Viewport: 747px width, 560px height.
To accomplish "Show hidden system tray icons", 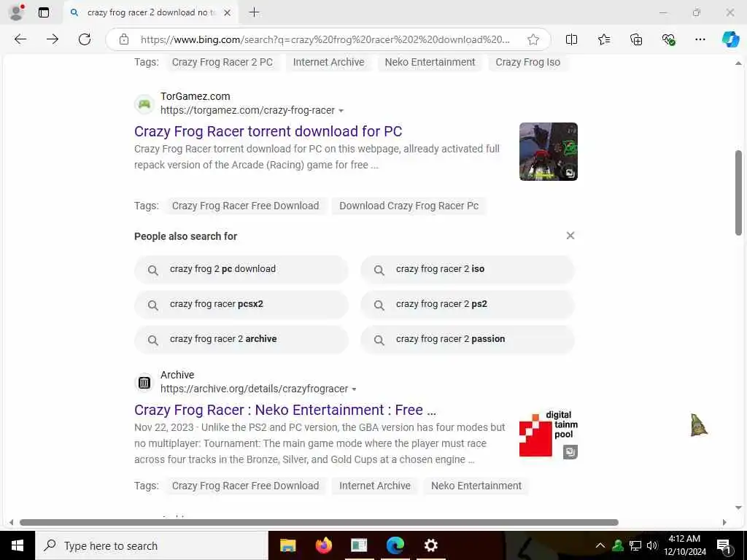I will 600,545.
